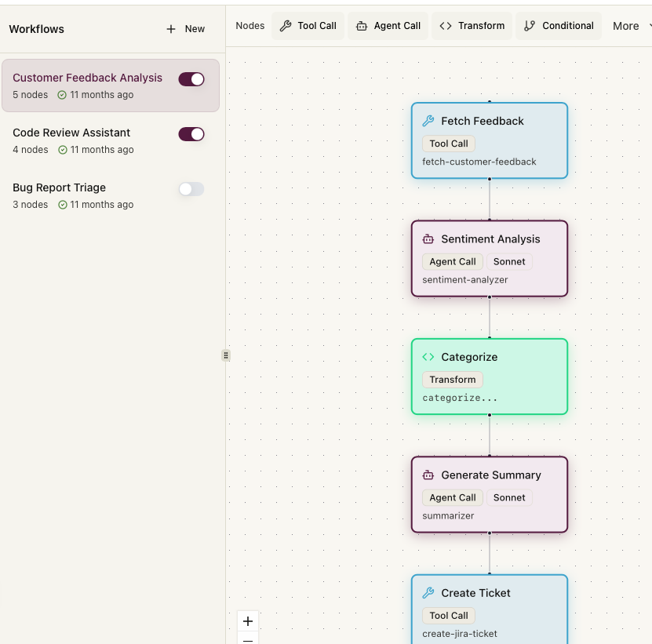Click the robot icon on Sentiment Analysis node
The height and width of the screenshot is (644, 652).
428,239
